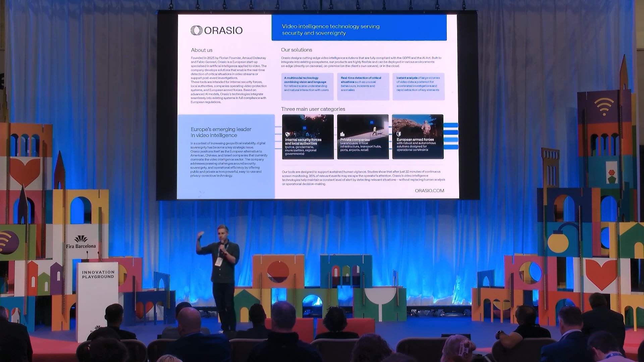Select the About us section heading
This screenshot has height=362, width=644.
(x=201, y=50)
